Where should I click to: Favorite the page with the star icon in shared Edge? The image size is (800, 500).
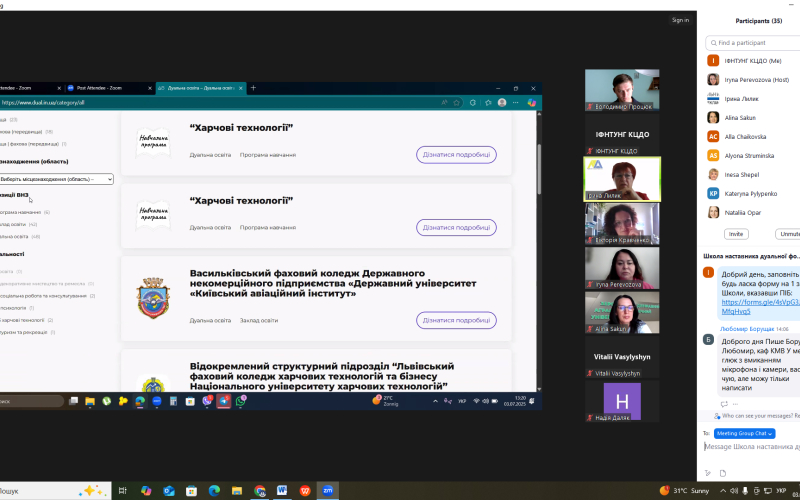point(457,103)
